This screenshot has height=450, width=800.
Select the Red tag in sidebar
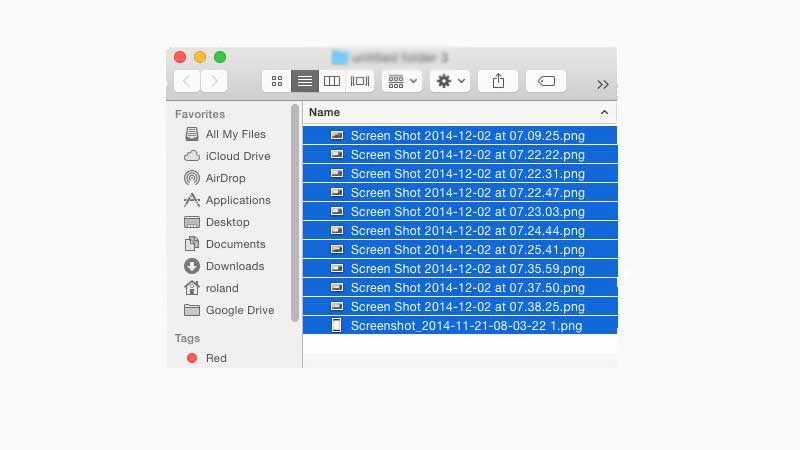pos(207,358)
